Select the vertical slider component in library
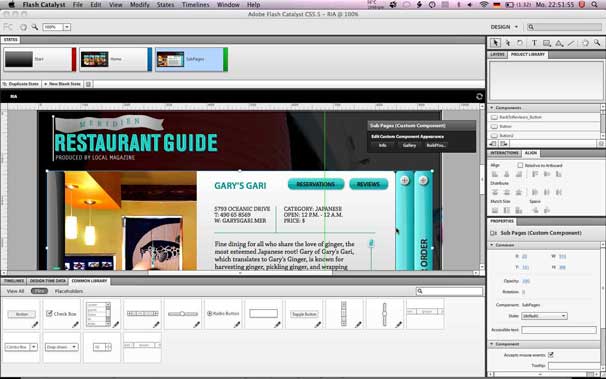Image resolution: width=606 pixels, height=379 pixels. (x=385, y=314)
